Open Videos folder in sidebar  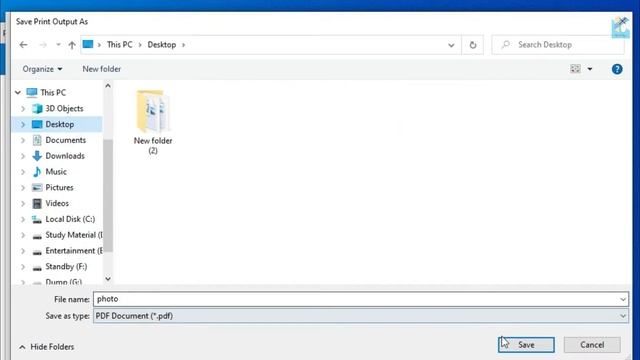(x=57, y=203)
